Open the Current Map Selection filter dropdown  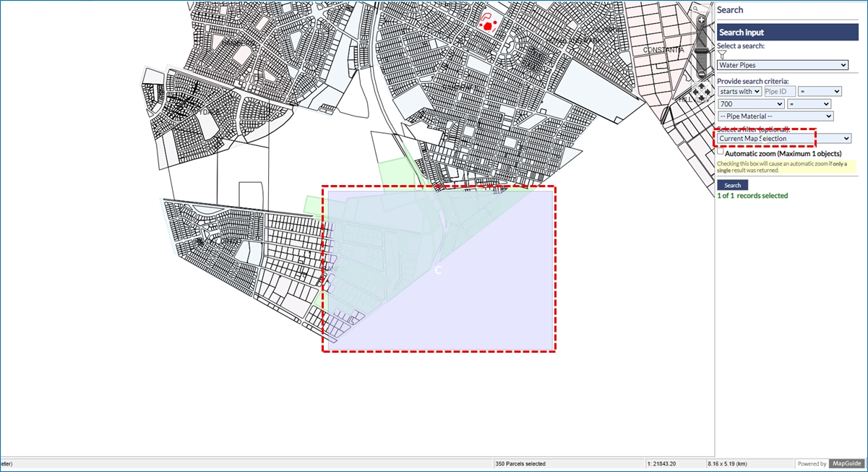(784, 138)
